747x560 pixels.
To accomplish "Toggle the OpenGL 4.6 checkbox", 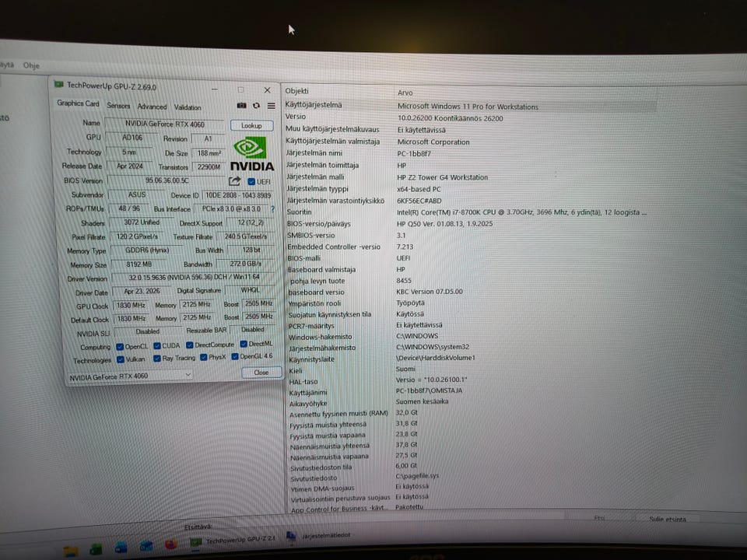I will [234, 356].
